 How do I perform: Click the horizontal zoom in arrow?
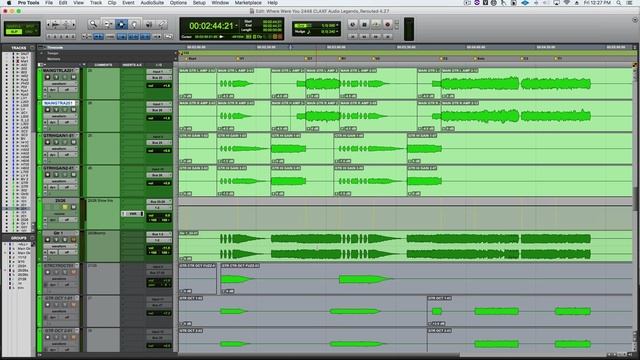coord(73,25)
